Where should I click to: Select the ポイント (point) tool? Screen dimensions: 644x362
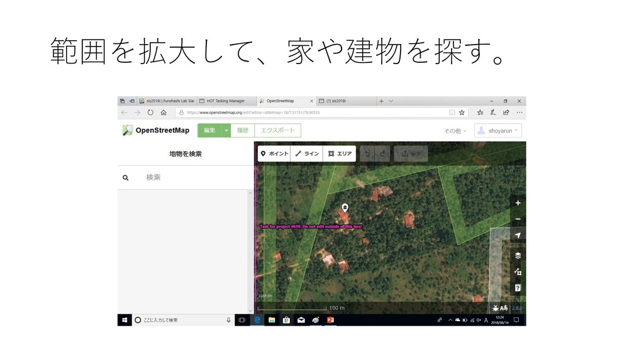click(x=274, y=153)
